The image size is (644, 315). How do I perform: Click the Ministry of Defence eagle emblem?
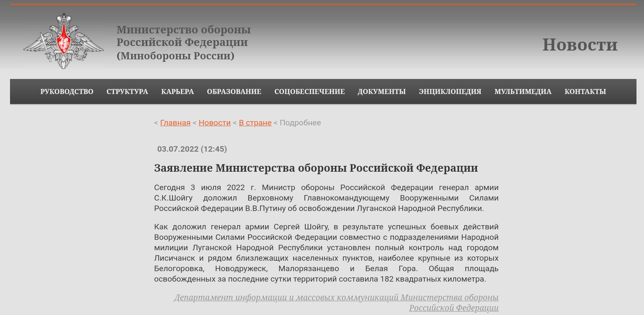63,41
